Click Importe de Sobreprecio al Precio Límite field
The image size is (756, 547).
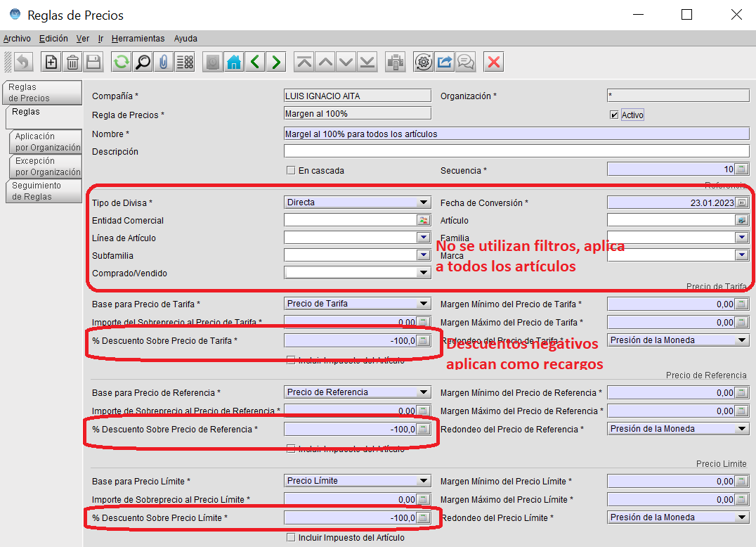pyautogui.click(x=351, y=500)
